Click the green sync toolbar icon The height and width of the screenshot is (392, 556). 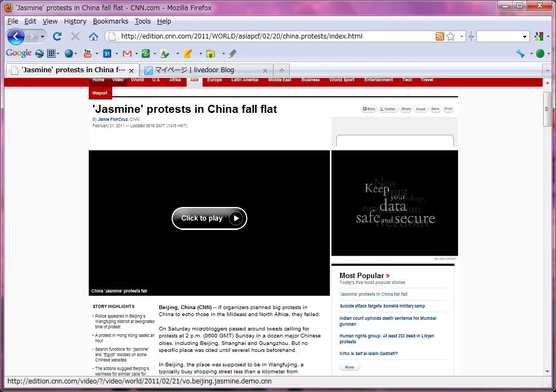coord(145,53)
